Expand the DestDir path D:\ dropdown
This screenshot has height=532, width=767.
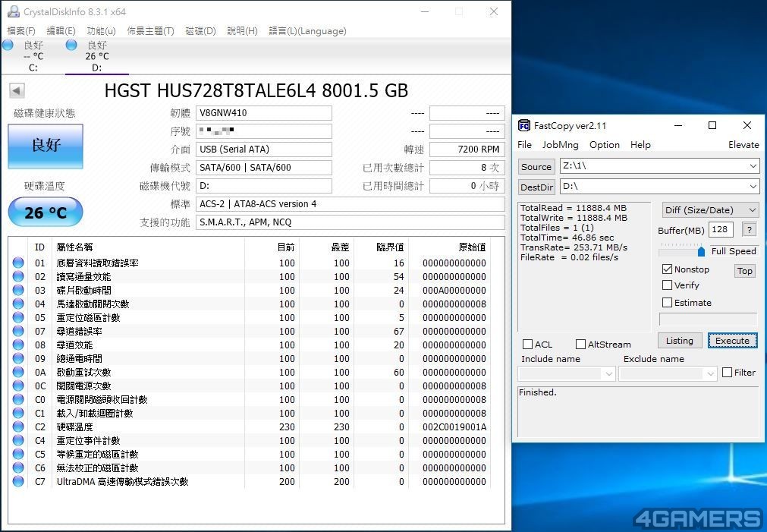tap(753, 187)
